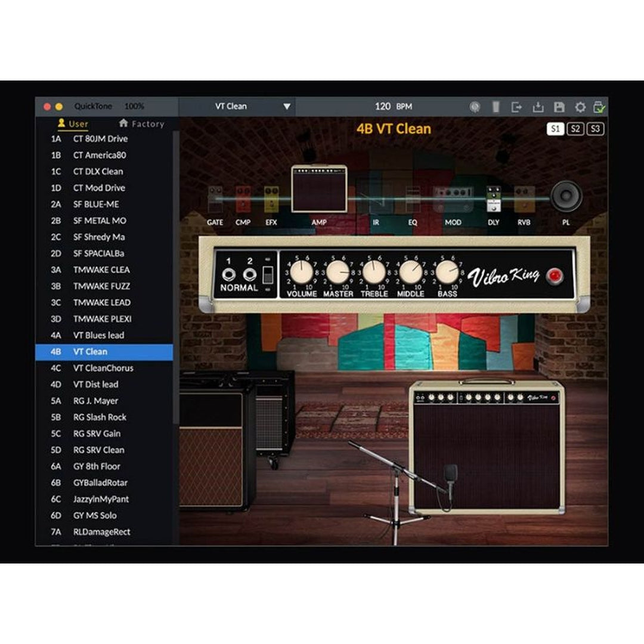Click the PL speaker icon
The height and width of the screenshot is (644, 644).
[566, 197]
